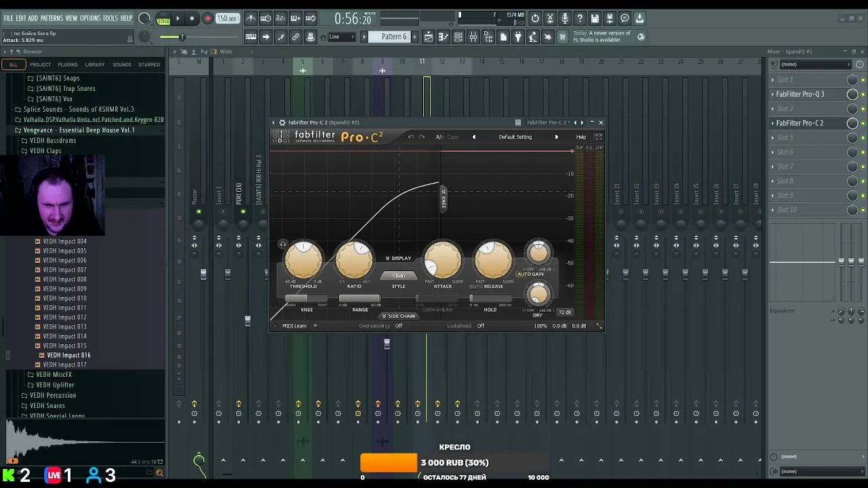868x488 pixels.
Task: Click Oversampling Off value in Pro-C 2
Action: (399, 326)
